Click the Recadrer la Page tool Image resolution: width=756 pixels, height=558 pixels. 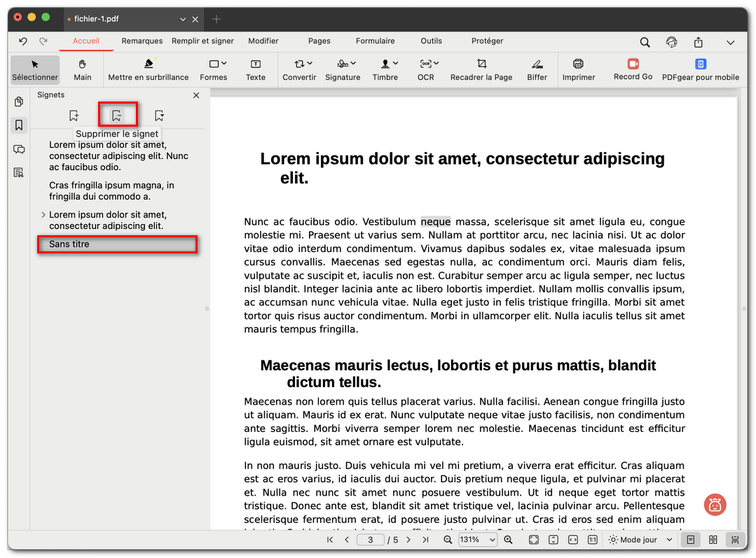coord(480,69)
